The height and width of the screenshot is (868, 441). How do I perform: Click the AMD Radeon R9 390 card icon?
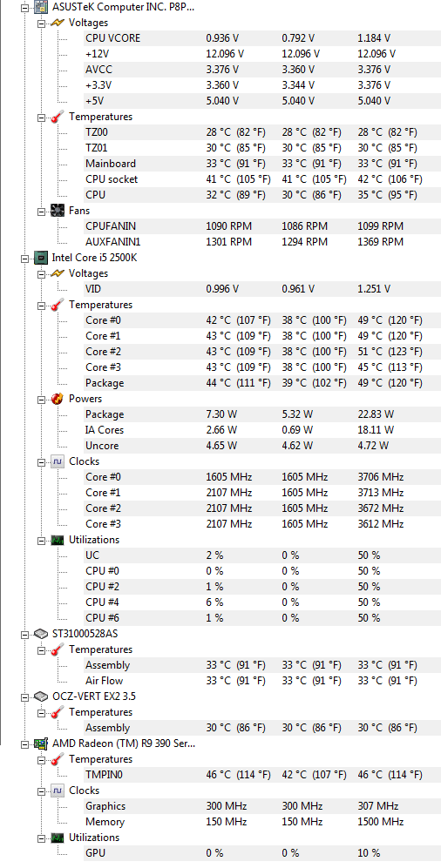pos(40,744)
